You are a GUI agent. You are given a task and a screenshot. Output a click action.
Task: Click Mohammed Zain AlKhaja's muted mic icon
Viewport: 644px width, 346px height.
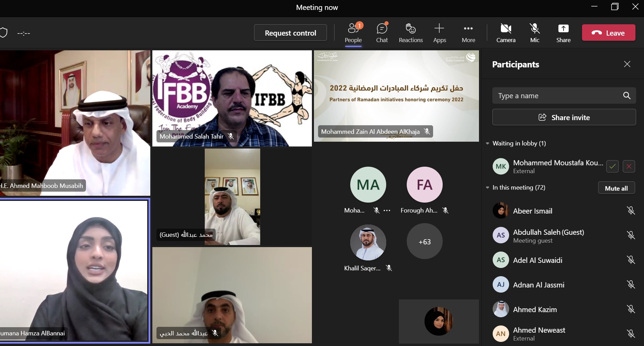[x=427, y=131]
